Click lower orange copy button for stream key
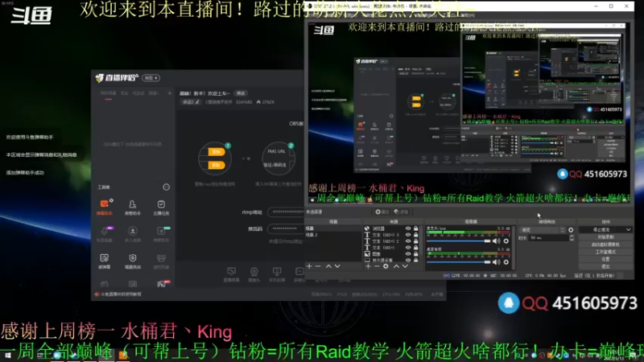Screen dimensions: 644x362 click(x=217, y=165)
